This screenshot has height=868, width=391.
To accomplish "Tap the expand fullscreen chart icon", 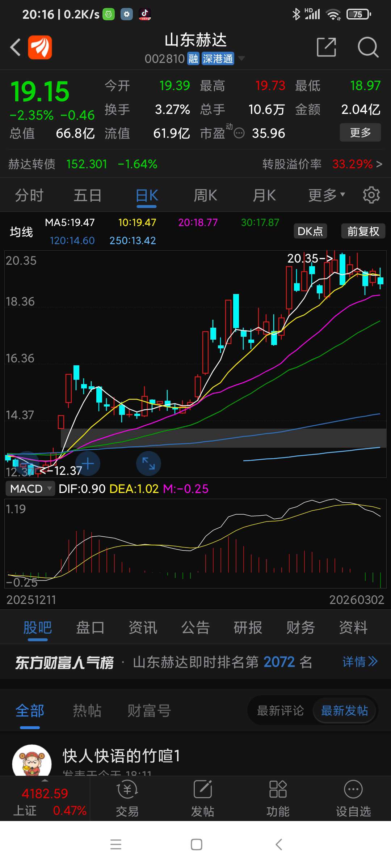I will [148, 464].
